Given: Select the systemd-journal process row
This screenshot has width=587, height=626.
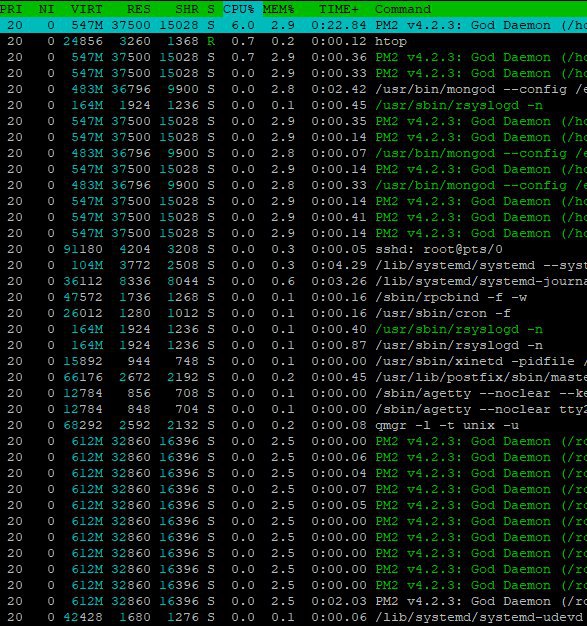Looking at the screenshot, I should tap(294, 281).
